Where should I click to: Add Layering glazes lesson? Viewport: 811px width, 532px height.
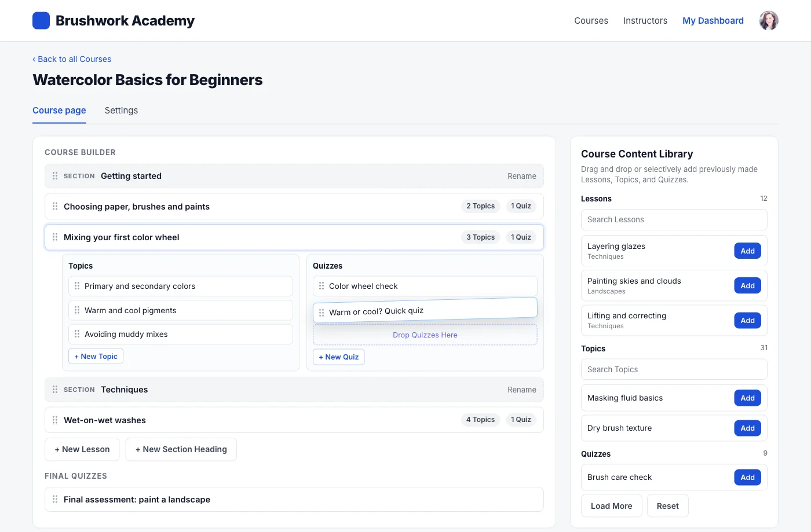[x=747, y=251]
